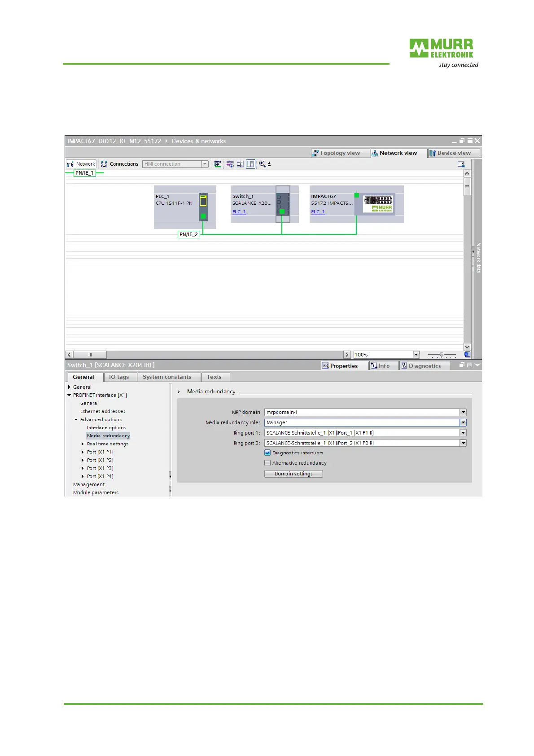Collapse the PROFINET interface [X1] node
Viewport: 534px width, 756px height.
pyautogui.click(x=69, y=395)
